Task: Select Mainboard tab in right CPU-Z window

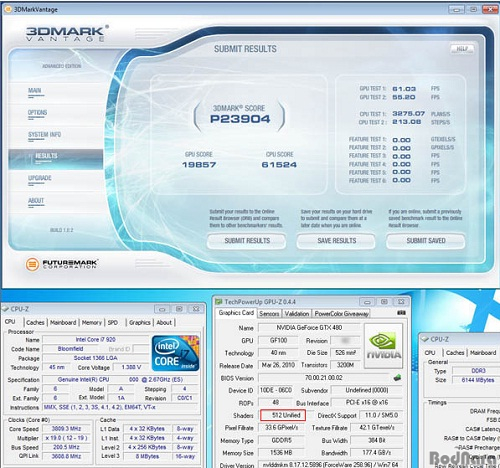Action: click(483, 352)
